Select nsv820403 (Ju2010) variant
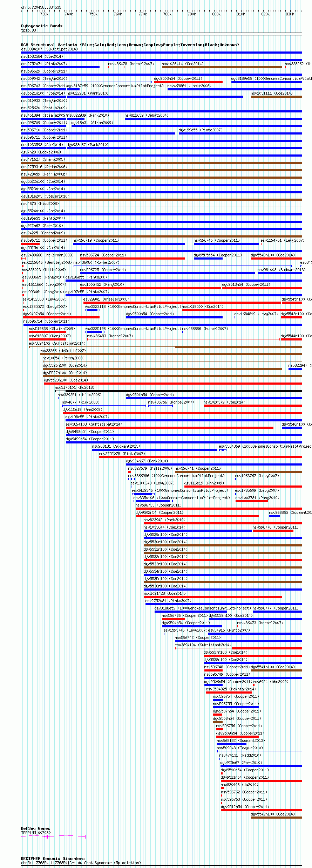Viewport: 312px width, 868px height. (x=239, y=785)
